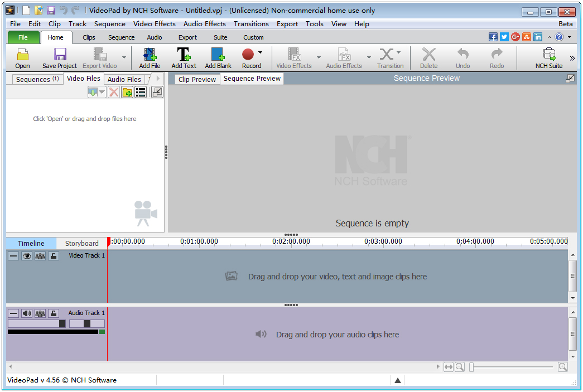Expand the Record dropdown arrow
Viewport: 583px width, 392px height.
click(x=261, y=52)
